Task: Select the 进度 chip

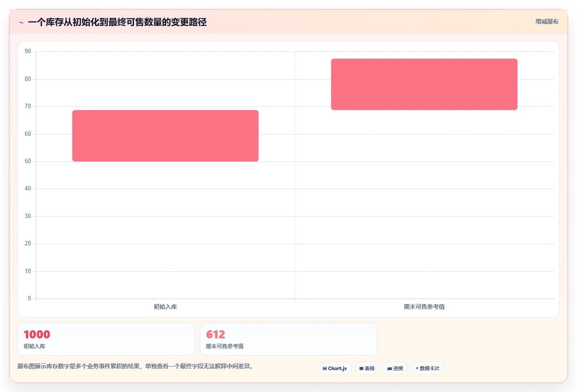Action: [x=395, y=368]
